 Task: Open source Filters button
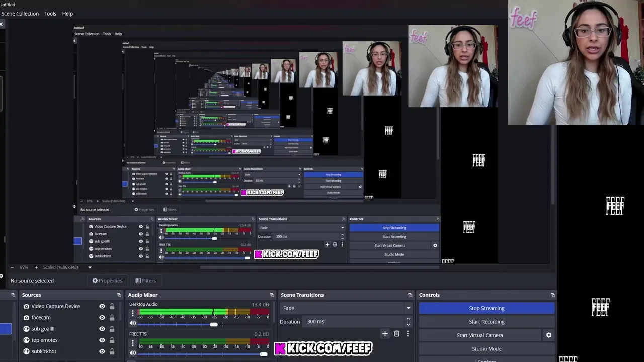tap(146, 281)
